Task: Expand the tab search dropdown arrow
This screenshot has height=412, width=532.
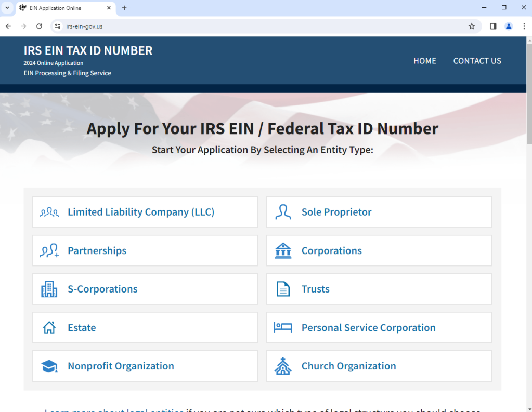Action: tap(7, 8)
